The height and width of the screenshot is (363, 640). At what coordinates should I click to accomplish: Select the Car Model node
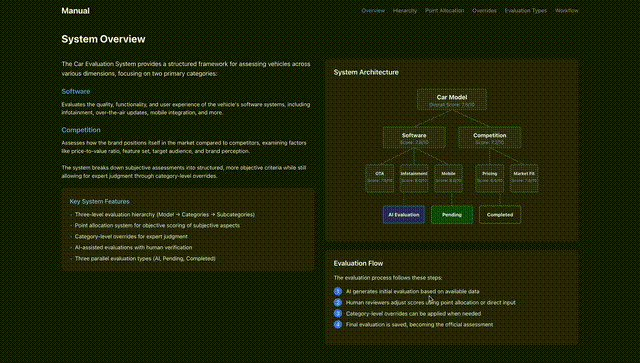[451, 100]
